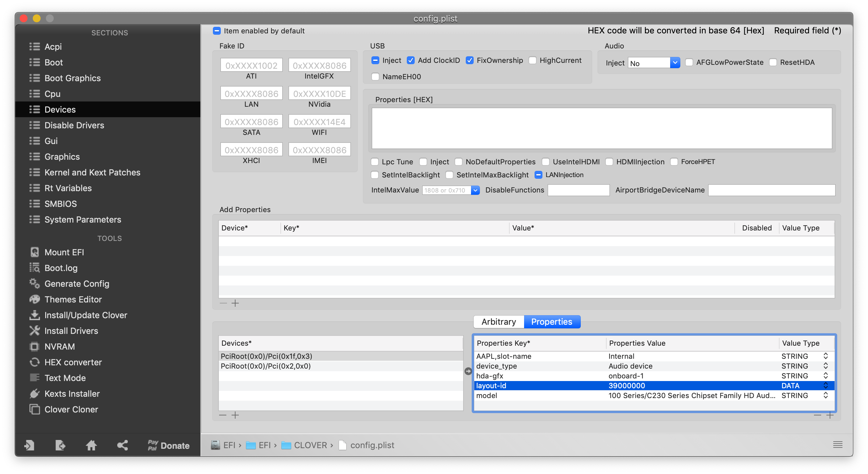Image resolution: width=868 pixels, height=474 pixels.
Task: Enable the HighCurrent USB checkbox
Action: pyautogui.click(x=533, y=60)
